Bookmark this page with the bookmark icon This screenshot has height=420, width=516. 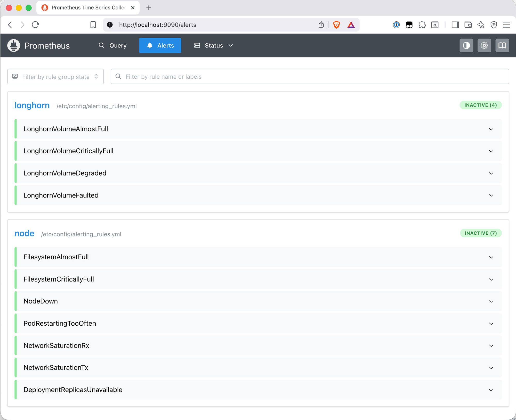tap(93, 25)
